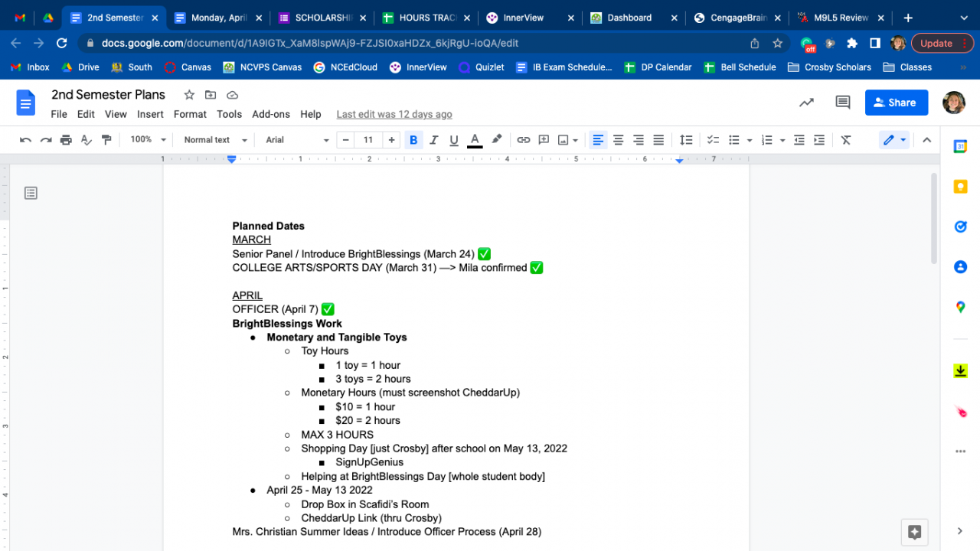The image size is (980, 551).
Task: Move the document to another folder
Action: coord(211,95)
